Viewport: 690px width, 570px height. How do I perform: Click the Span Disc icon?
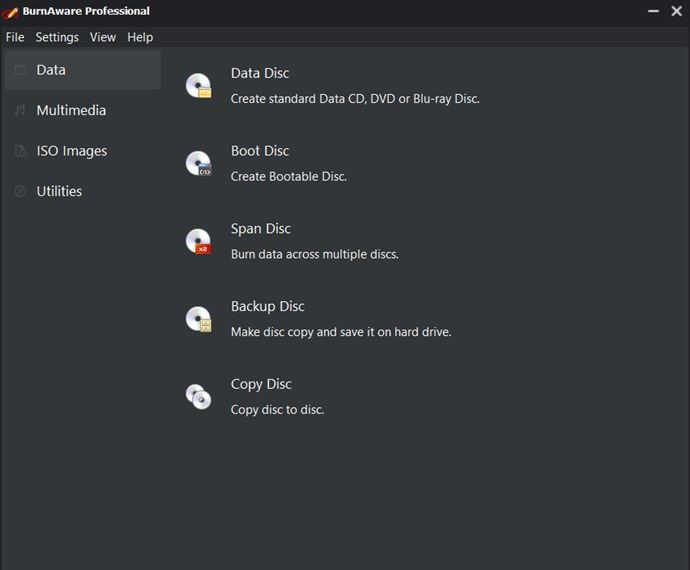(198, 241)
